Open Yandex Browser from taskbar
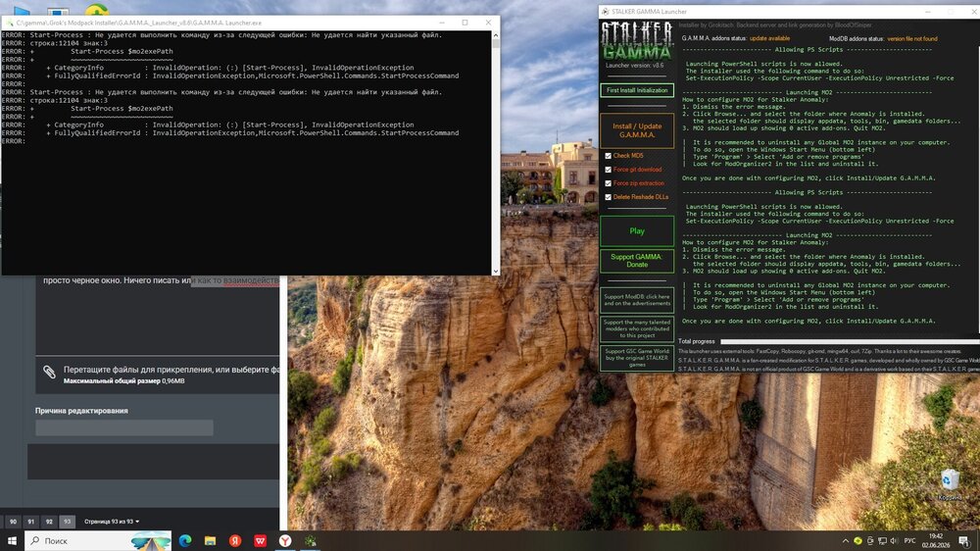Screen dimensions: 980x551 [285, 541]
